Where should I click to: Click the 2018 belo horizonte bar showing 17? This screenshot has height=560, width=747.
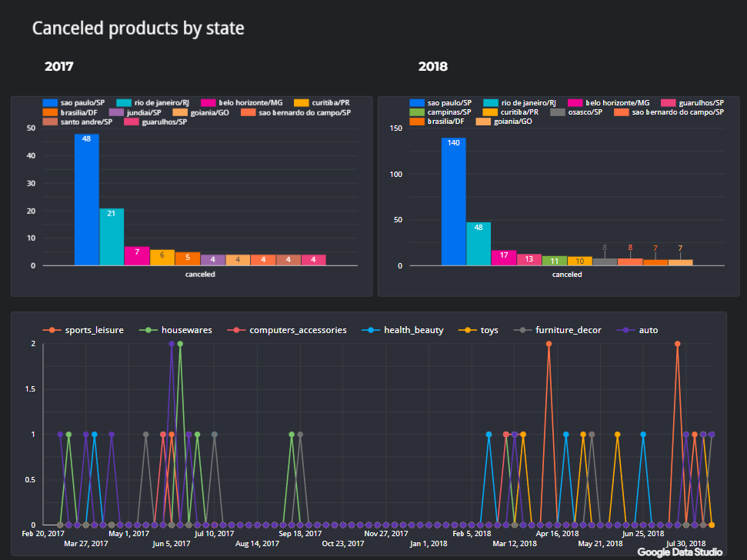click(503, 258)
